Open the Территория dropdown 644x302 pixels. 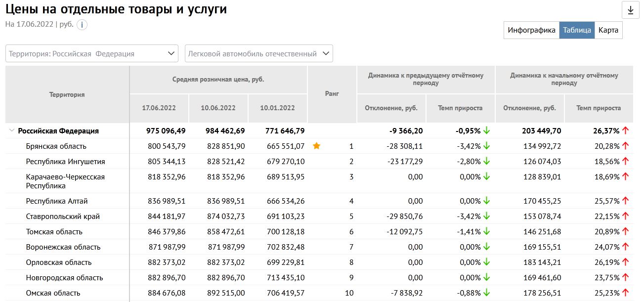(92, 54)
